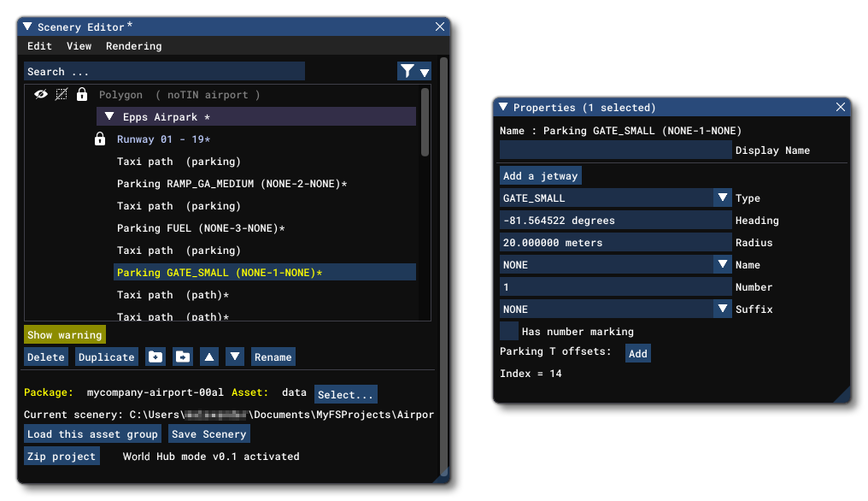
Task: Open the Name dropdown set to NONE
Action: pyautogui.click(x=723, y=265)
